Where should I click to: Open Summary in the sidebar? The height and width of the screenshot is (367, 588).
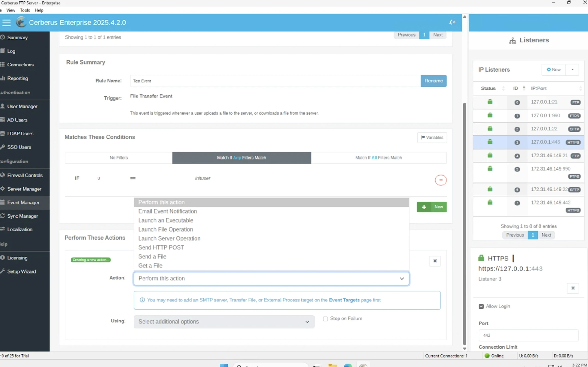pos(18,37)
